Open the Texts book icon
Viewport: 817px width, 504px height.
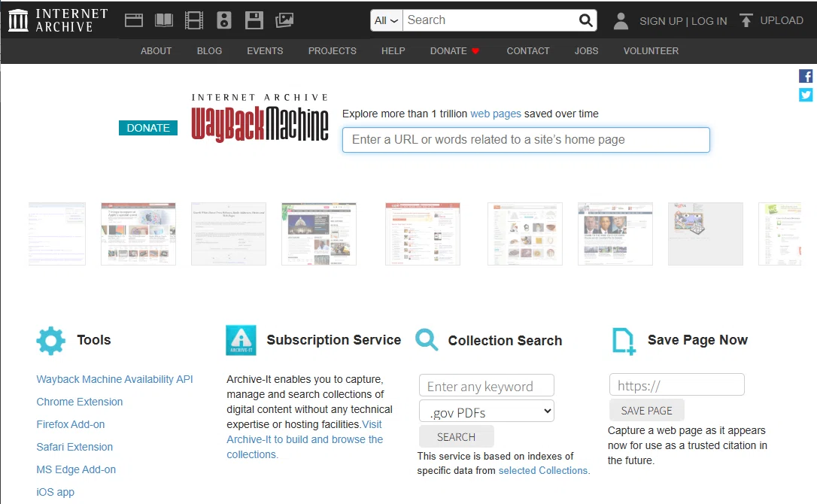[x=163, y=20]
